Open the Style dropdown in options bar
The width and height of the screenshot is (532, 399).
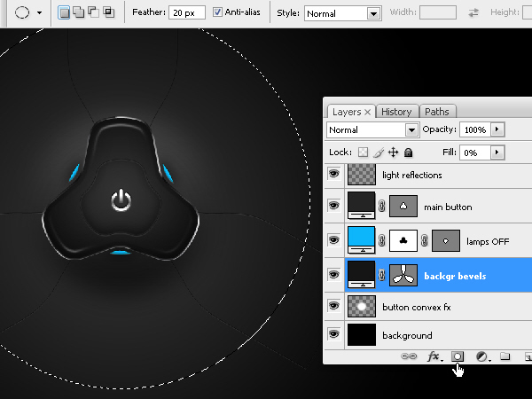(x=342, y=13)
